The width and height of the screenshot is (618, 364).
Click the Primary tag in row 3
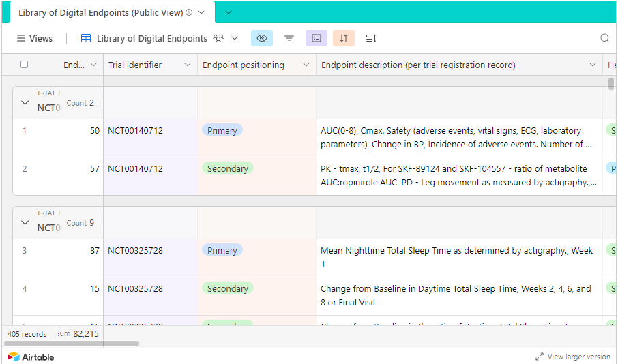222,250
